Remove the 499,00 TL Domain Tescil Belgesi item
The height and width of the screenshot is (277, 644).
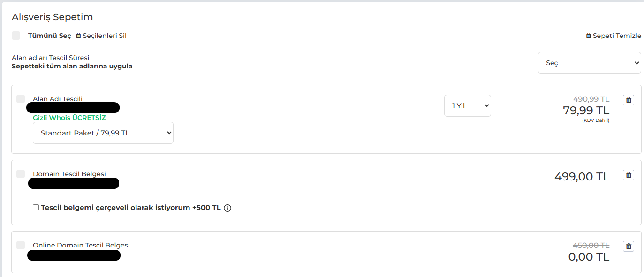[x=629, y=175]
